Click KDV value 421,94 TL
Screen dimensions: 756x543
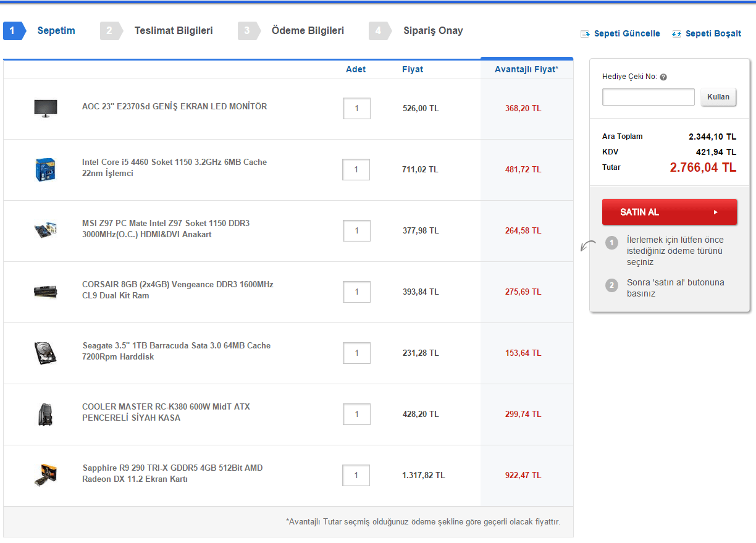(x=716, y=152)
